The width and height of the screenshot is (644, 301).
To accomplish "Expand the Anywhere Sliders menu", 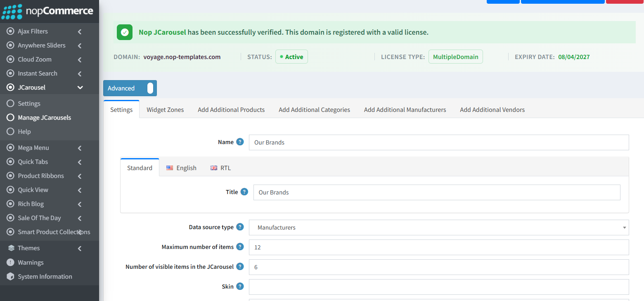I will click(x=80, y=45).
